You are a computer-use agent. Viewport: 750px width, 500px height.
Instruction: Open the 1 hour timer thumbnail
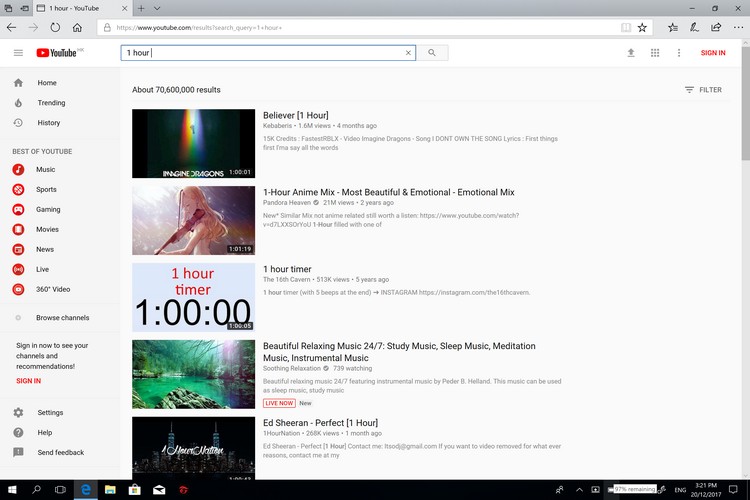(x=193, y=297)
